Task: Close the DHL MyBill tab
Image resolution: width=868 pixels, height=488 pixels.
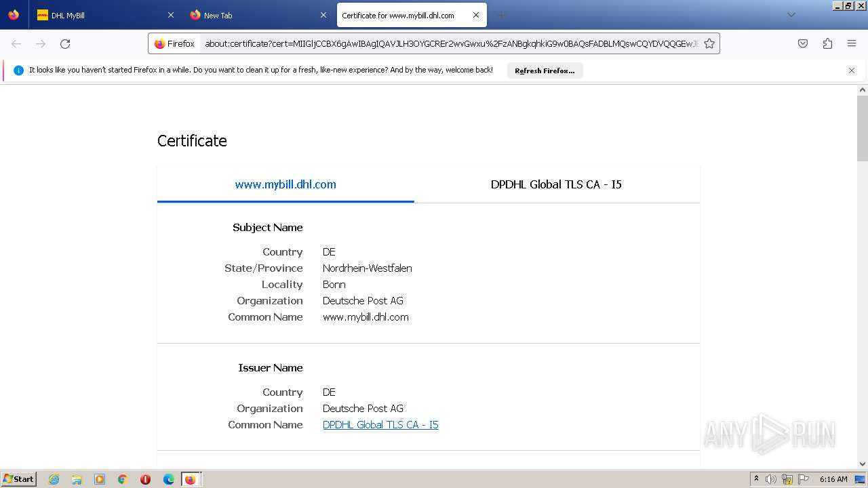Action: coord(171,15)
